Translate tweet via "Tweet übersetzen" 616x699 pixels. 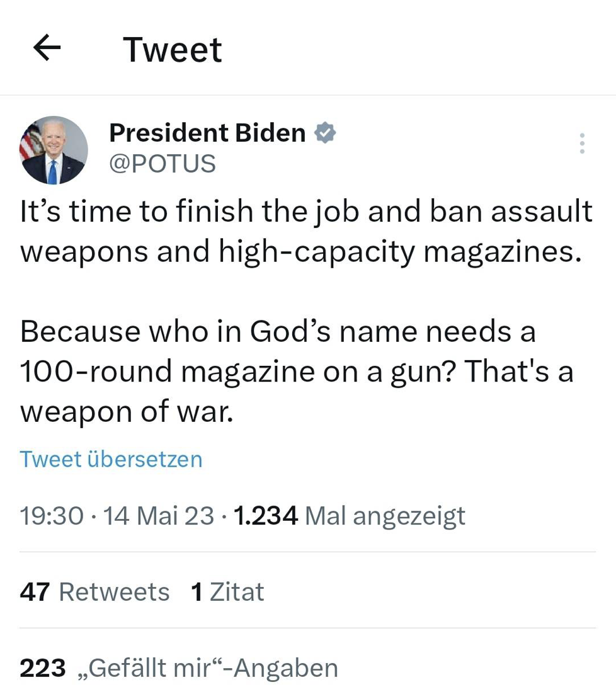pos(111,459)
